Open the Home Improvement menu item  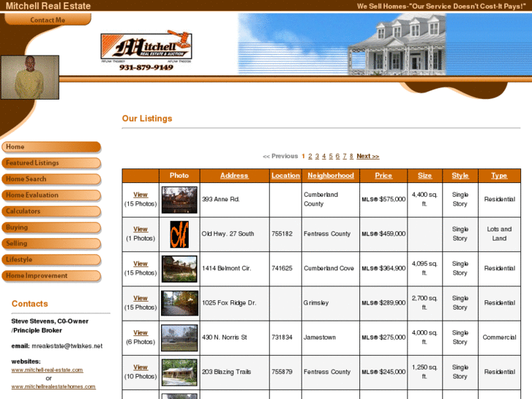coord(51,276)
